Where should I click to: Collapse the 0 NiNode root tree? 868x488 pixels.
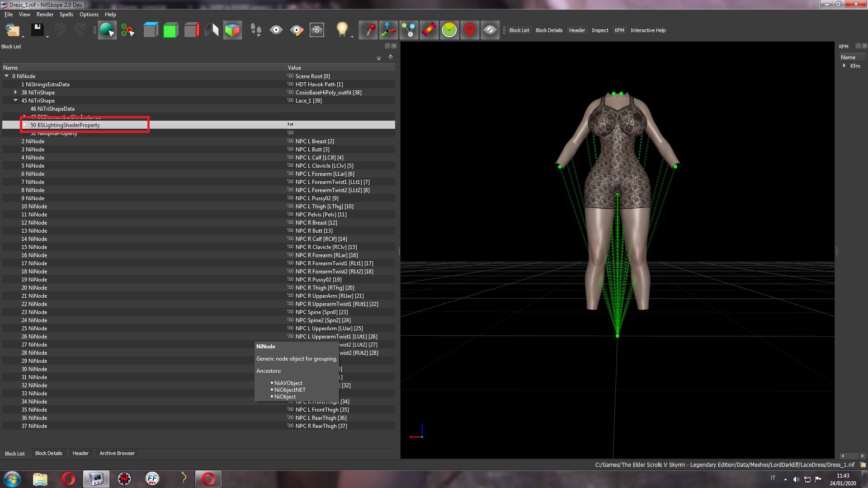(x=7, y=76)
